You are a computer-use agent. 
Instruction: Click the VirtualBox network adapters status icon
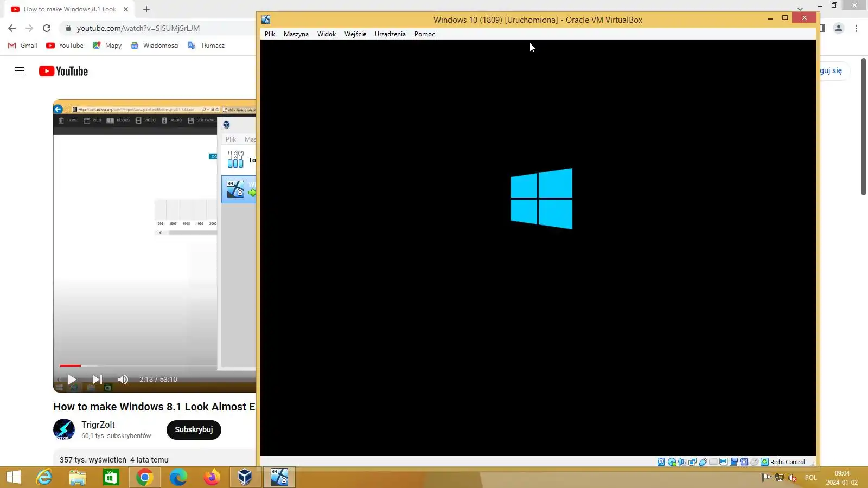[692, 462]
